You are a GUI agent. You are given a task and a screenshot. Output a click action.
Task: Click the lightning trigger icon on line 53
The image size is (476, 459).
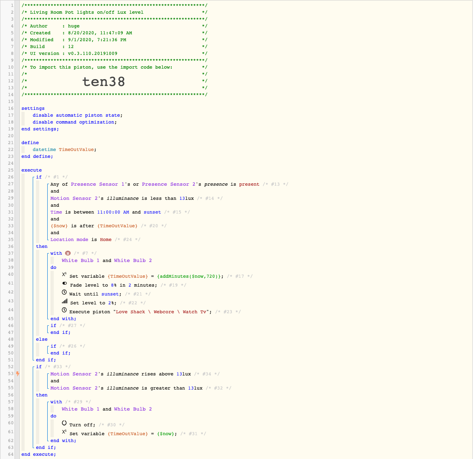18,374
